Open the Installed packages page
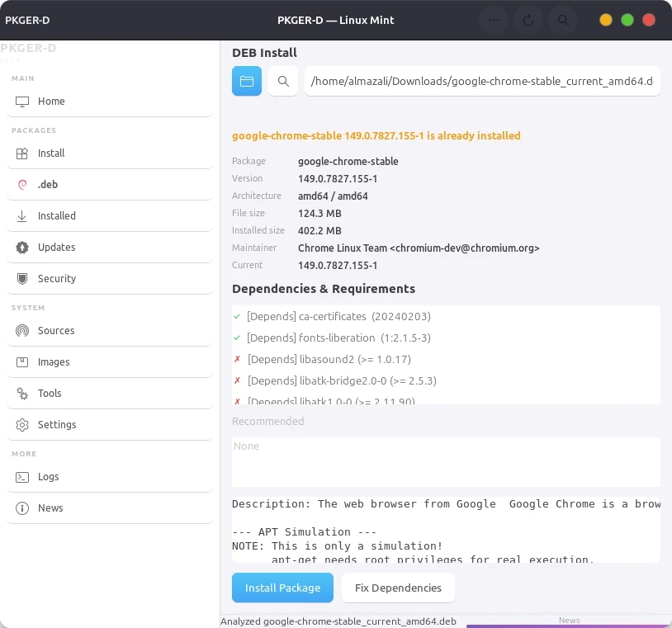Screen dimensions: 672x628 (57, 216)
